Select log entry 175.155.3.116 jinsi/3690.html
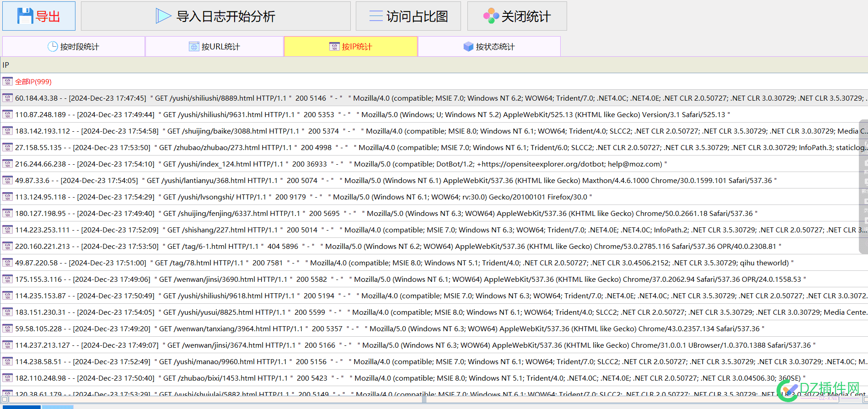 (434, 279)
